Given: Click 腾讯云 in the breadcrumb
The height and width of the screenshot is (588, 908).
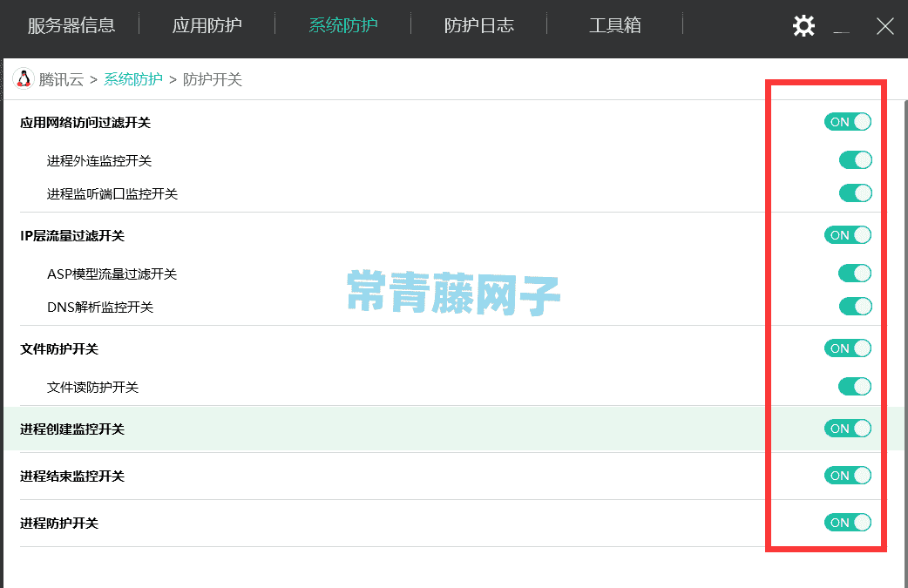Looking at the screenshot, I should coord(61,79).
